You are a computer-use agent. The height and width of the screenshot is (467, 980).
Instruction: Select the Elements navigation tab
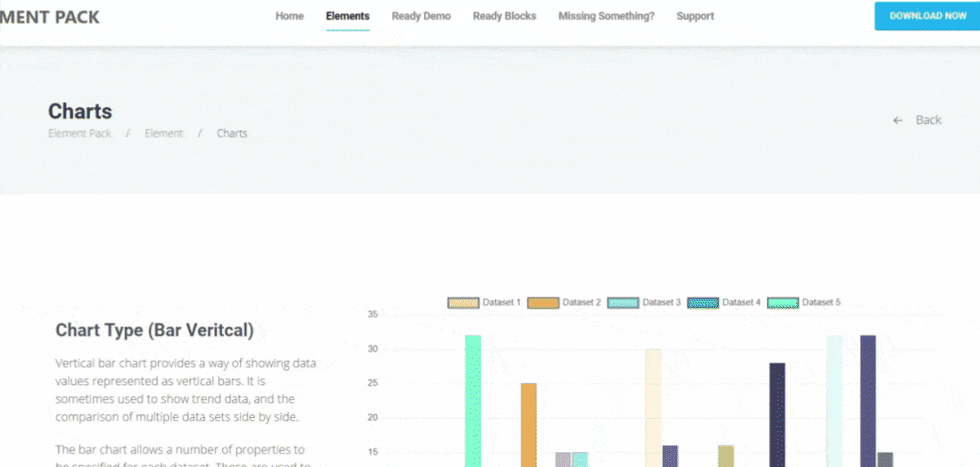[x=347, y=16]
